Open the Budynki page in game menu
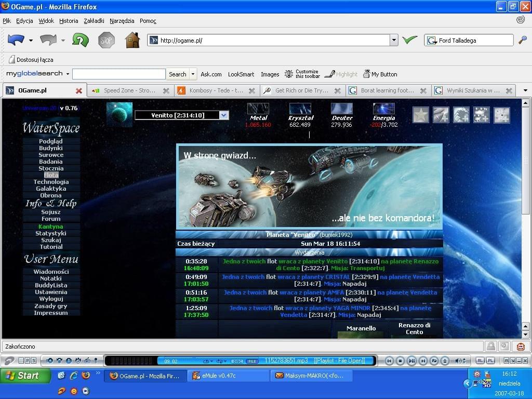The width and height of the screenshot is (532, 399). coord(51,148)
